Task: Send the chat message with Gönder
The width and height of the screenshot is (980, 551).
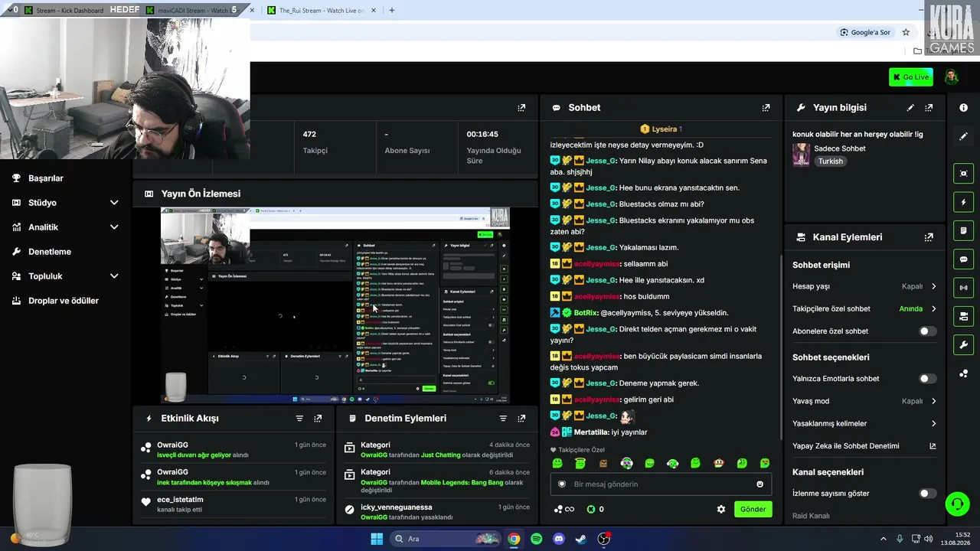Action: click(x=753, y=509)
